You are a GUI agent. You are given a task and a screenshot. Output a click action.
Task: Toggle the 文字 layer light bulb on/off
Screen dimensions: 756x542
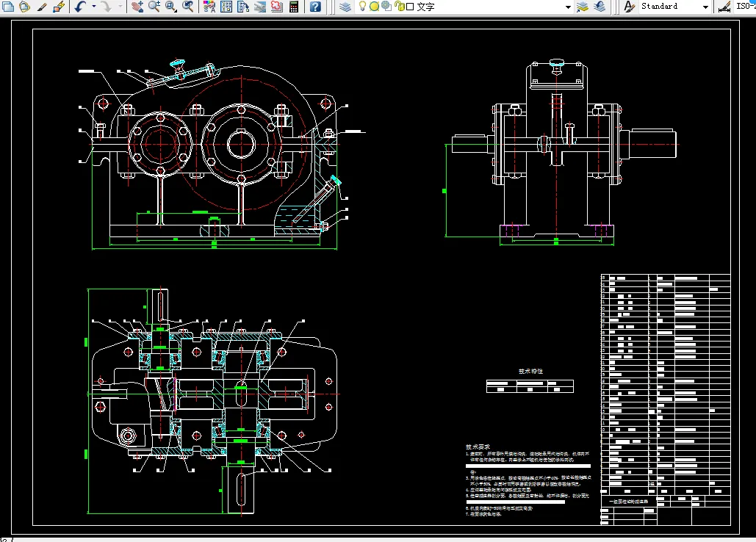pyautogui.click(x=362, y=7)
